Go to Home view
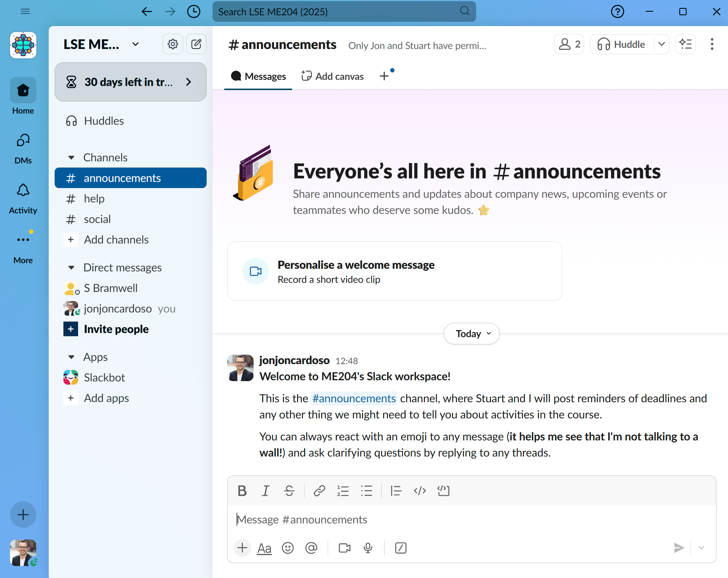This screenshot has width=728, height=578. (x=23, y=96)
